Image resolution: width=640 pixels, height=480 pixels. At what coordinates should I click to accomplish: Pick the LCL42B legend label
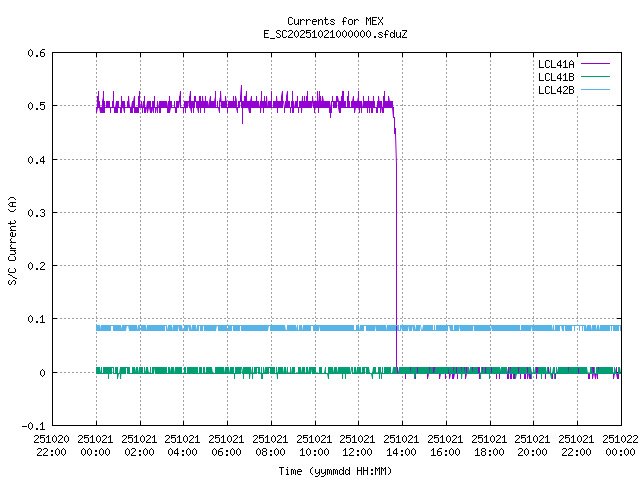pyautogui.click(x=555, y=90)
